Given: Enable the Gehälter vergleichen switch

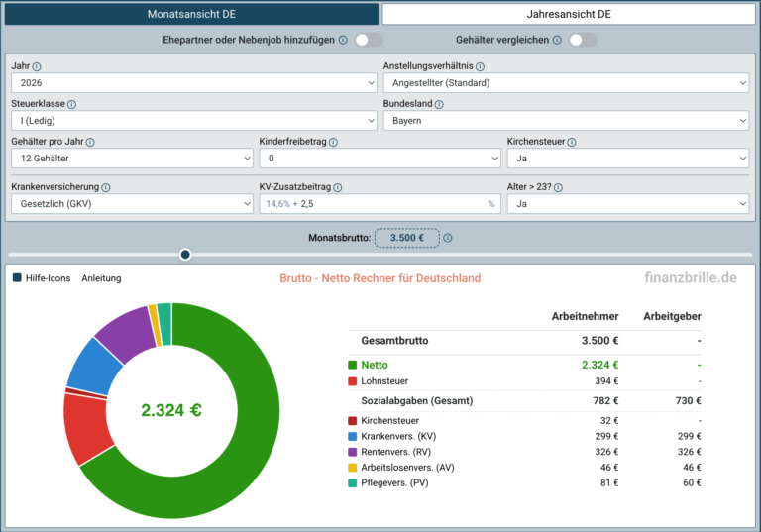Looking at the screenshot, I should pos(583,40).
